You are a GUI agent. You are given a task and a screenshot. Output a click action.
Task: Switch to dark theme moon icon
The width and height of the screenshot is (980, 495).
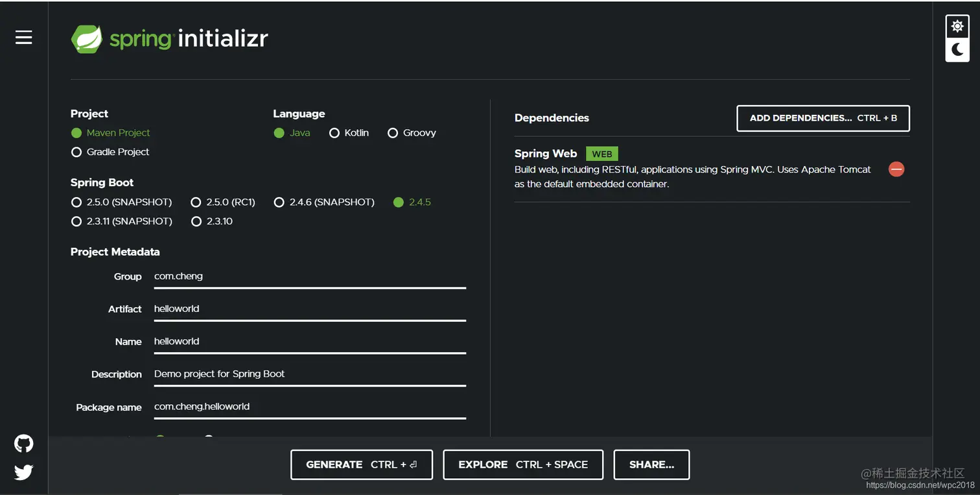(x=957, y=49)
